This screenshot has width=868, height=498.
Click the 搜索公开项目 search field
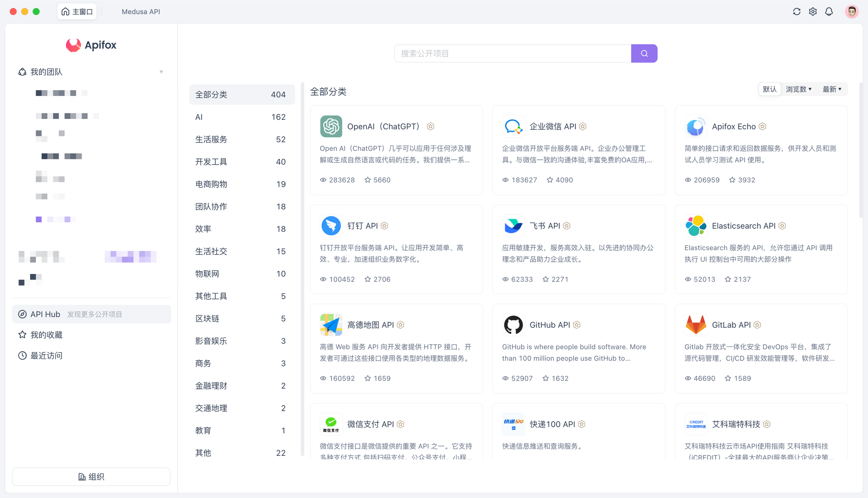(x=512, y=53)
